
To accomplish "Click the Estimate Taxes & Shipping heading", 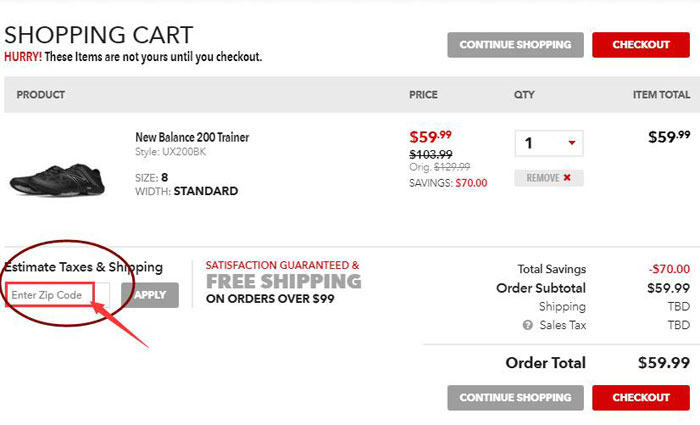I will pos(83,267).
